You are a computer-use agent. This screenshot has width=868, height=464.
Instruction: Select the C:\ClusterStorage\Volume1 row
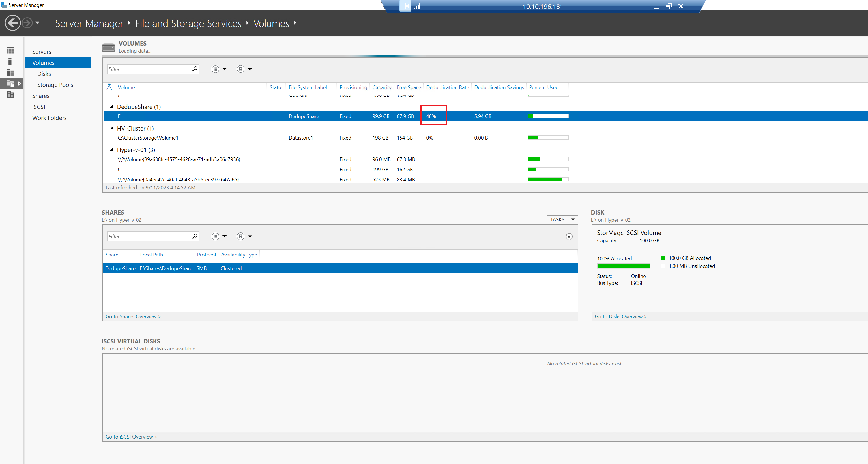[485, 138]
